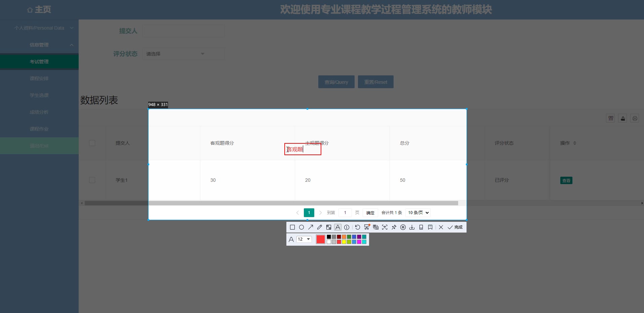Select the arrow annotation tool
644x313 pixels.
(311, 227)
